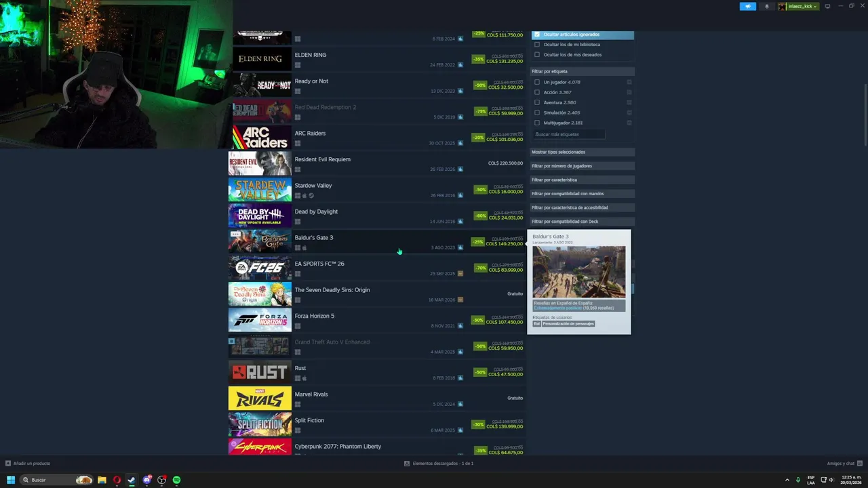868x488 pixels.
Task: Click Elementos descargados status text
Action: tap(443, 464)
